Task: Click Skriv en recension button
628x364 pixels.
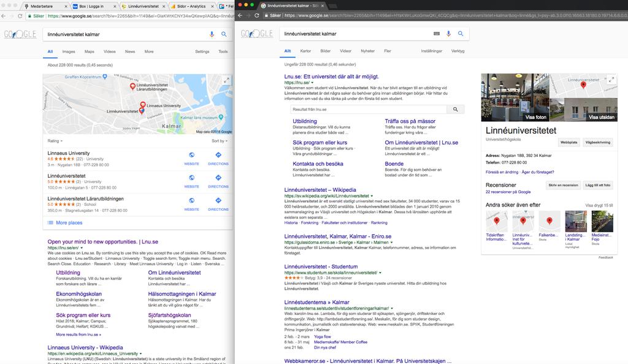Action: point(563,185)
